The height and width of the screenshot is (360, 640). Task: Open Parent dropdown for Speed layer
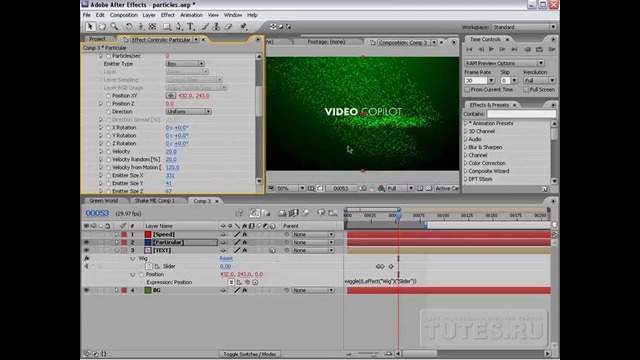[313, 234]
